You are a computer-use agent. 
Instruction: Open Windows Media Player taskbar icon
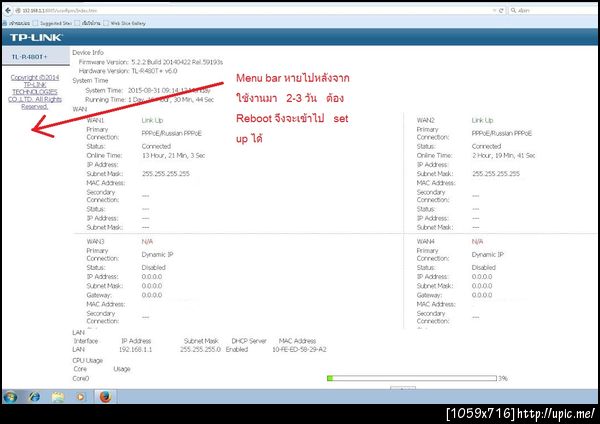pos(80,397)
